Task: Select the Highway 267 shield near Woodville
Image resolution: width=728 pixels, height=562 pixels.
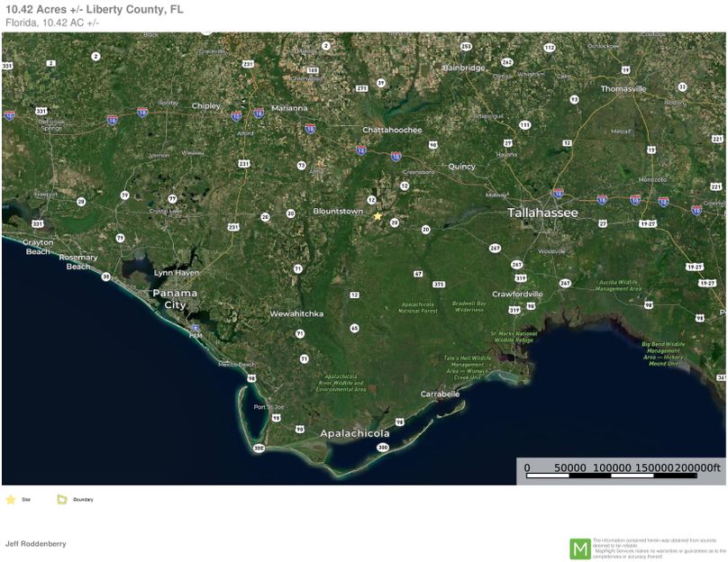Action: tap(564, 282)
